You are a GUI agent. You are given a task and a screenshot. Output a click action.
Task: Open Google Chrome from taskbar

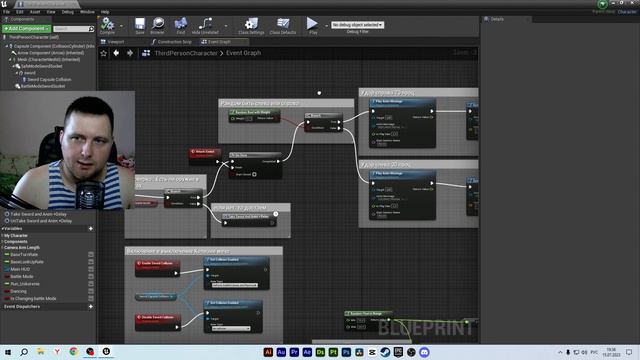pyautogui.click(x=73, y=352)
